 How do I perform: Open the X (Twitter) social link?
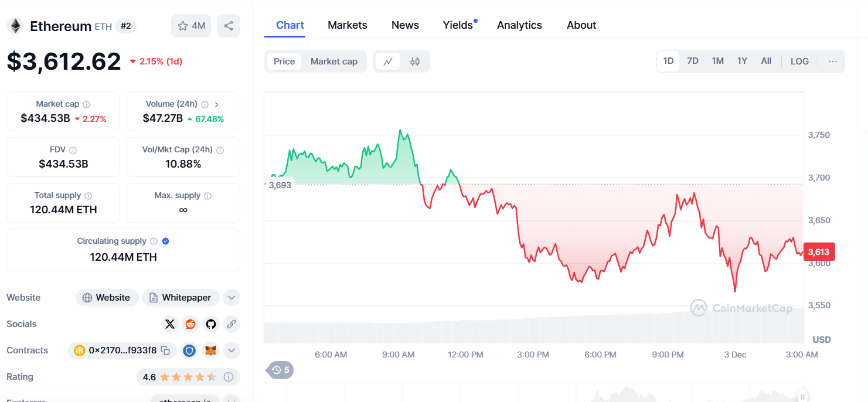tap(170, 324)
